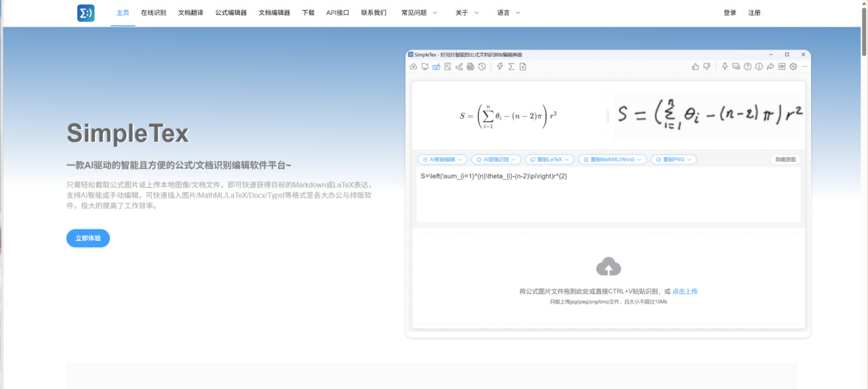Click the screen capture monitor icon

425,67
